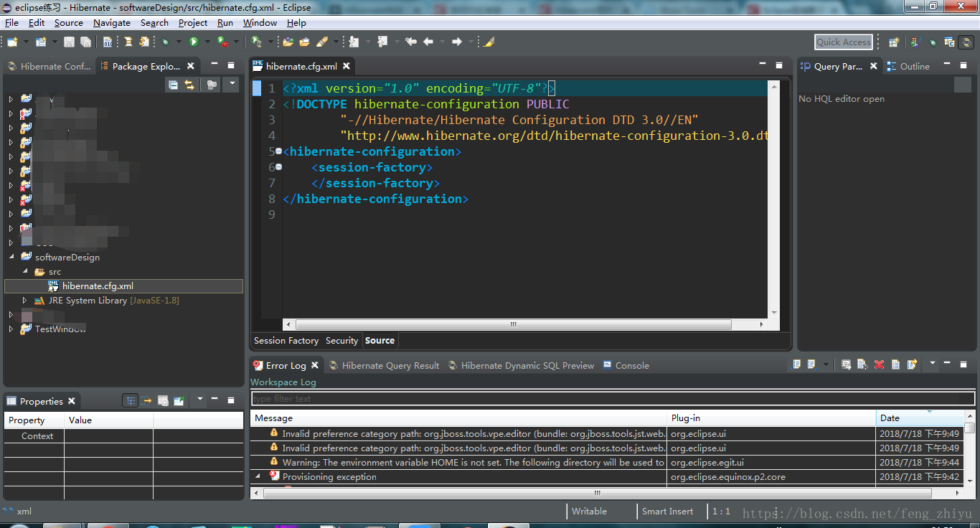
Task: Click the Forward navigation arrow
Action: (x=457, y=42)
